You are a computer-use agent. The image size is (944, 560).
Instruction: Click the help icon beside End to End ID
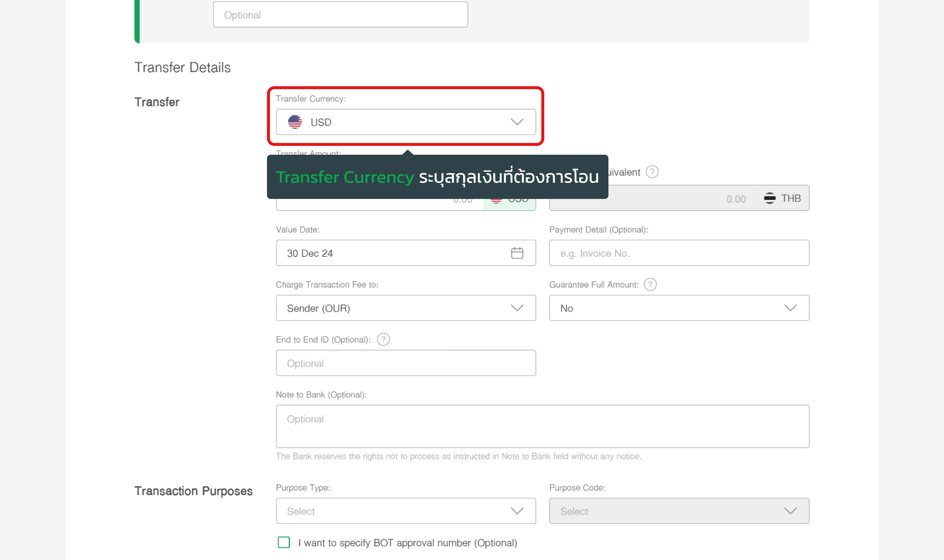click(x=383, y=339)
